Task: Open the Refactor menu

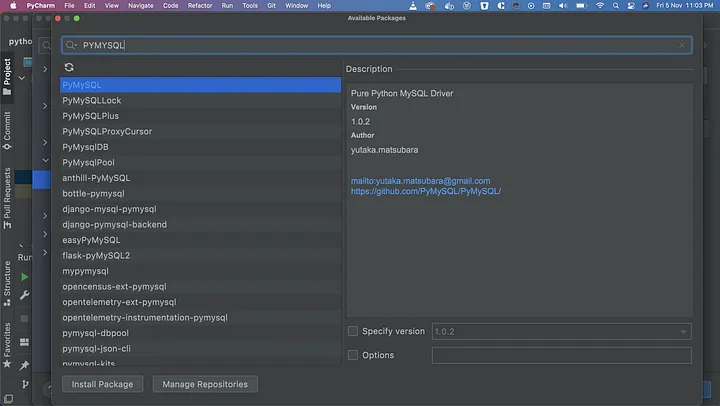Action: point(200,6)
